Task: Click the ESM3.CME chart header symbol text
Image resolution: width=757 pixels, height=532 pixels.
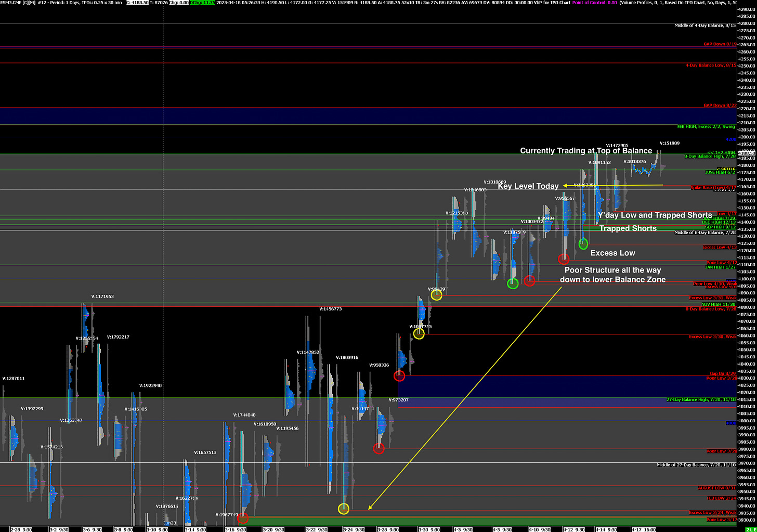Action: tap(11, 3)
